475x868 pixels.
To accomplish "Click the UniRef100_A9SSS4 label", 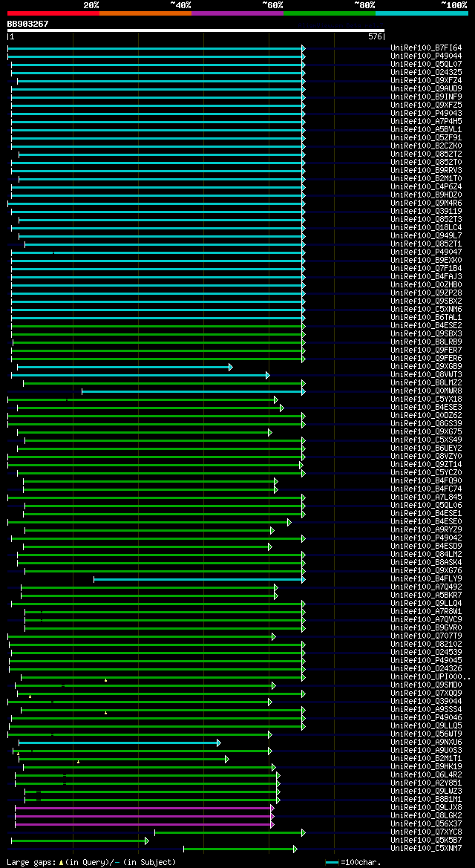I will click(x=426, y=710).
